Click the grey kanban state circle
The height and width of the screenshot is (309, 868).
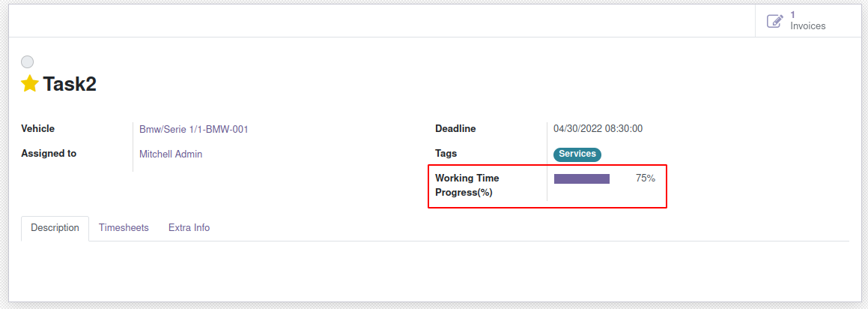[x=28, y=62]
